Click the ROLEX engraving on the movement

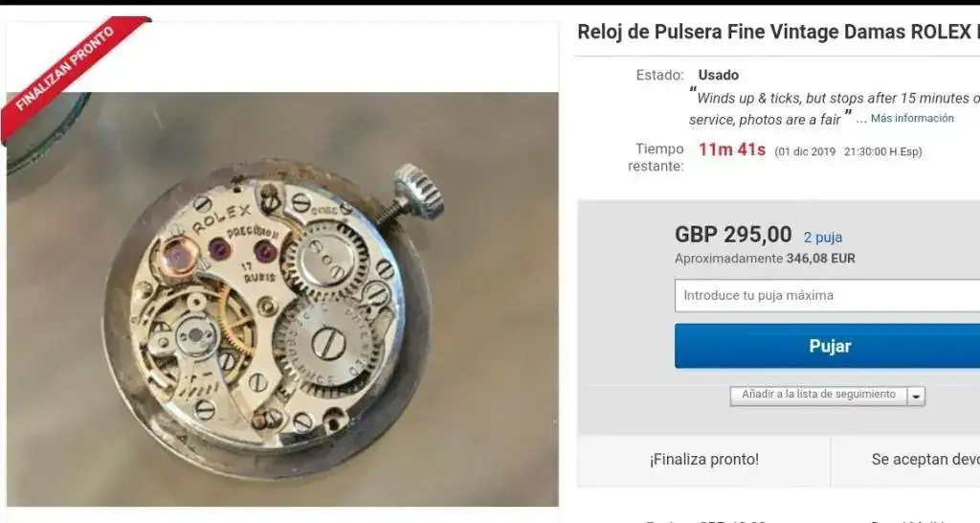tap(221, 219)
